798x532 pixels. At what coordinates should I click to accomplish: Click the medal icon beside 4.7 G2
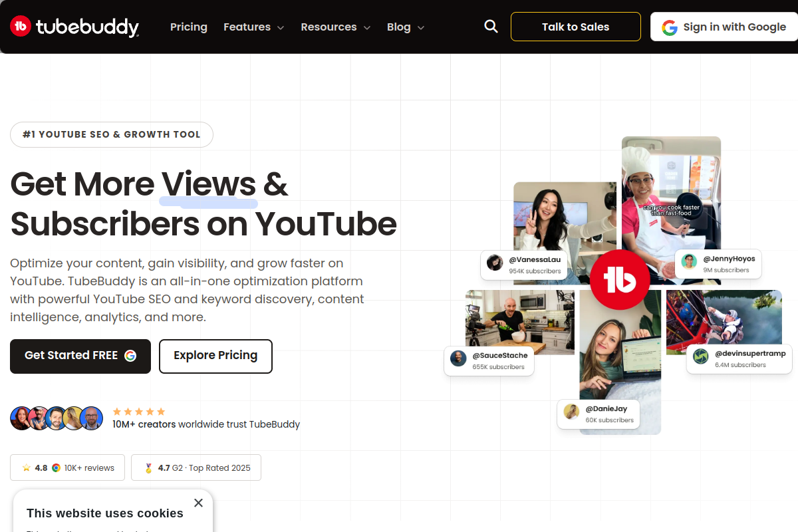point(149,468)
